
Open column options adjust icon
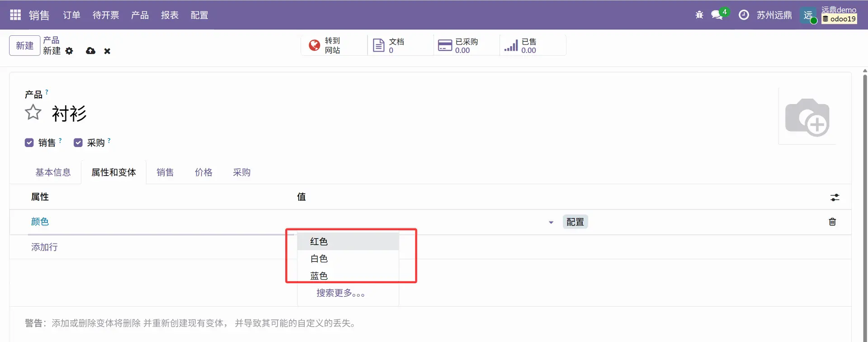[835, 197]
